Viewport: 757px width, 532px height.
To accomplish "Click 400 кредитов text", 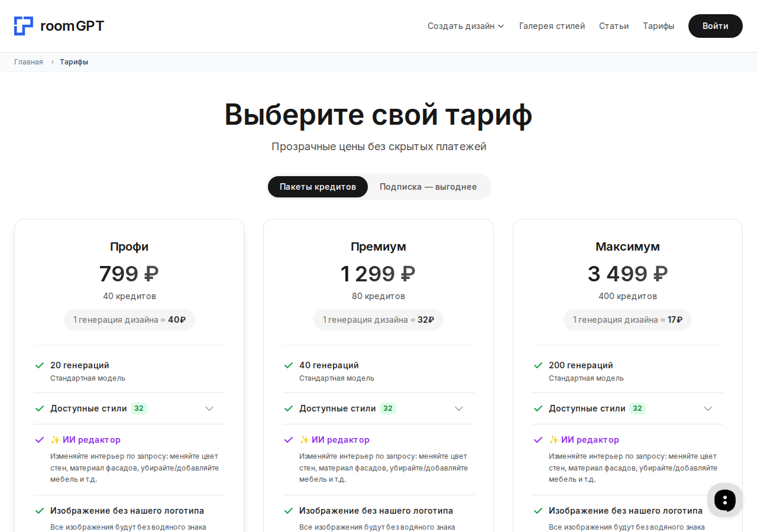I will pos(627,296).
